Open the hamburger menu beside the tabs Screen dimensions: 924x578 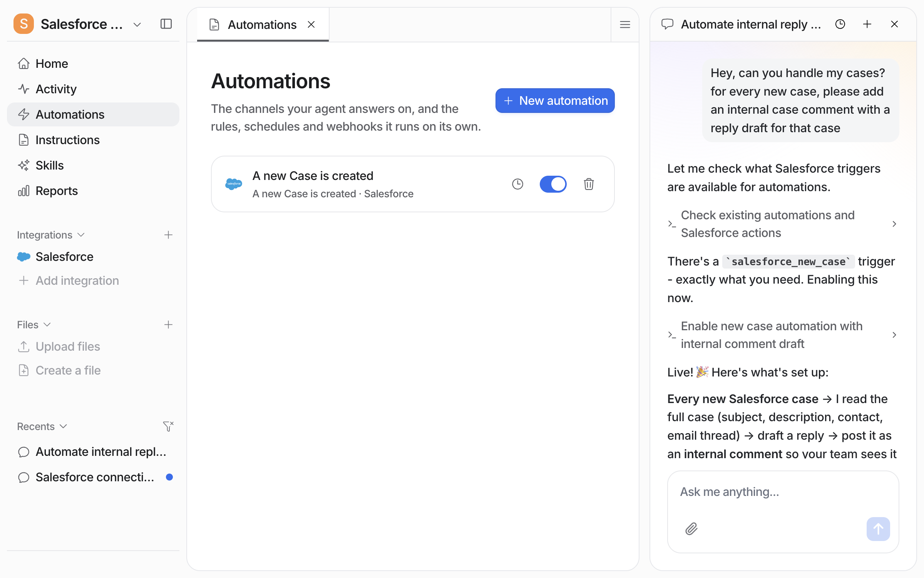pyautogui.click(x=625, y=25)
